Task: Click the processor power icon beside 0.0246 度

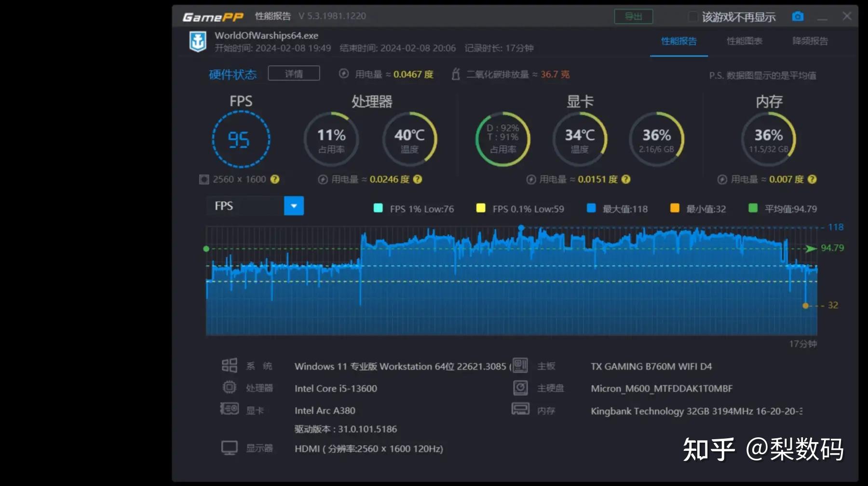Action: 323,179
